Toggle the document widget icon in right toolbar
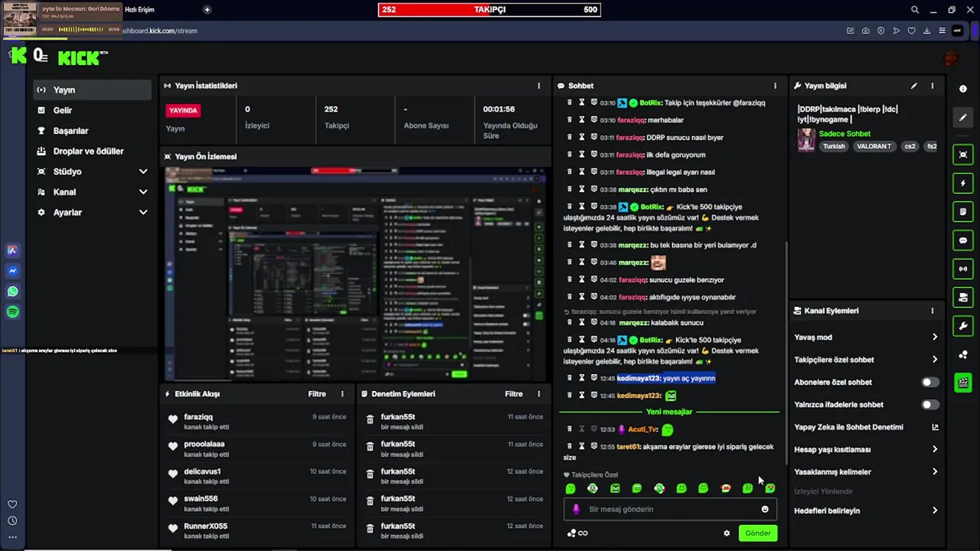 tap(963, 212)
